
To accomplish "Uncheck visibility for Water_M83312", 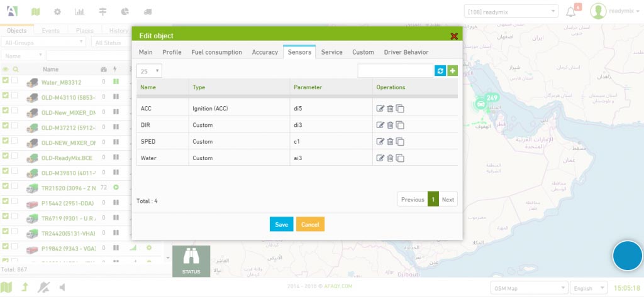I will tap(5, 80).
